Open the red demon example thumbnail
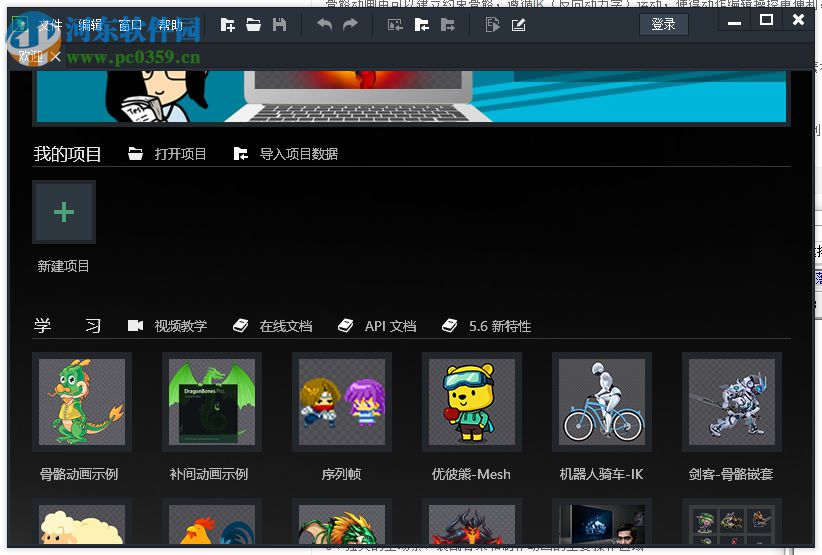This screenshot has width=822, height=555. point(472,522)
